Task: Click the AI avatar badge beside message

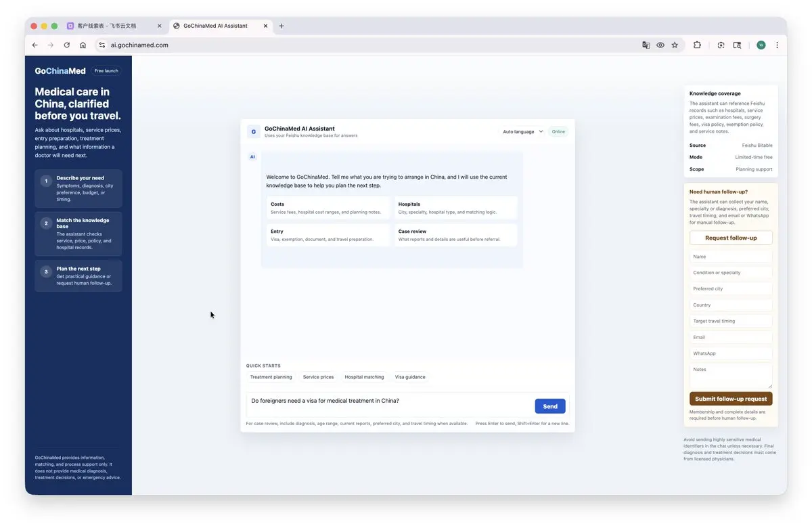Action: coord(252,156)
